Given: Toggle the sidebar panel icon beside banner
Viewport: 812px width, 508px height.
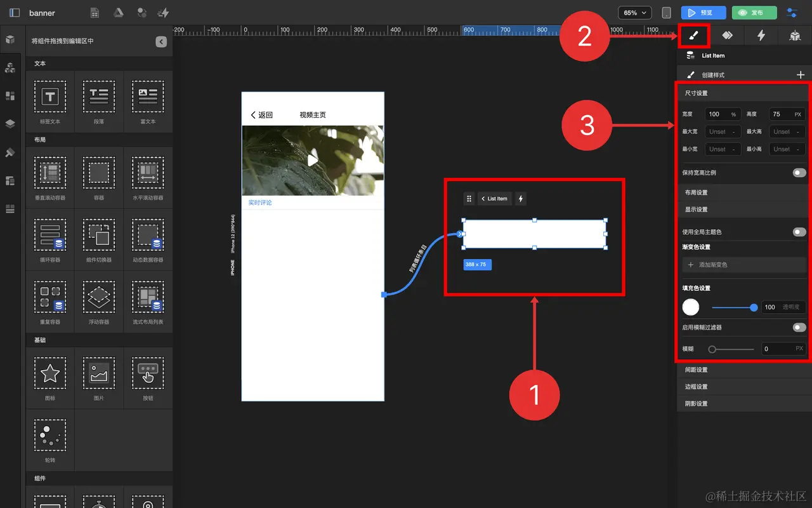Looking at the screenshot, I should (x=15, y=13).
